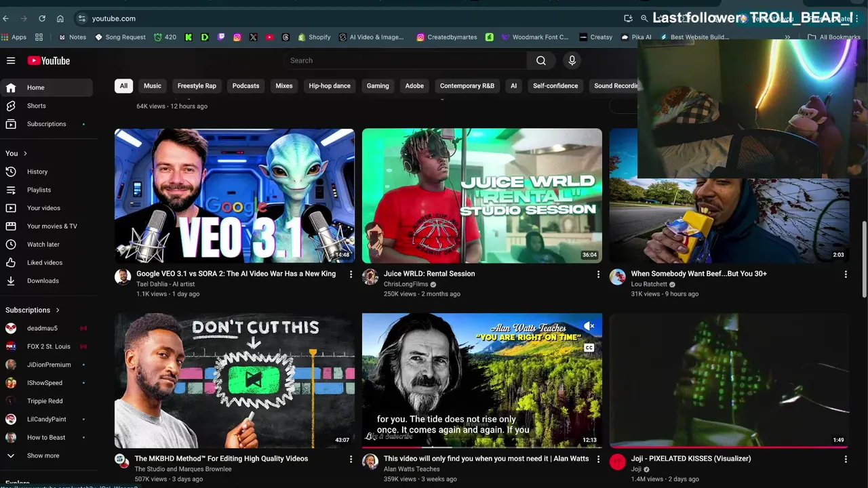Click the search magnifier button
868x488 pixels.
(541, 60)
